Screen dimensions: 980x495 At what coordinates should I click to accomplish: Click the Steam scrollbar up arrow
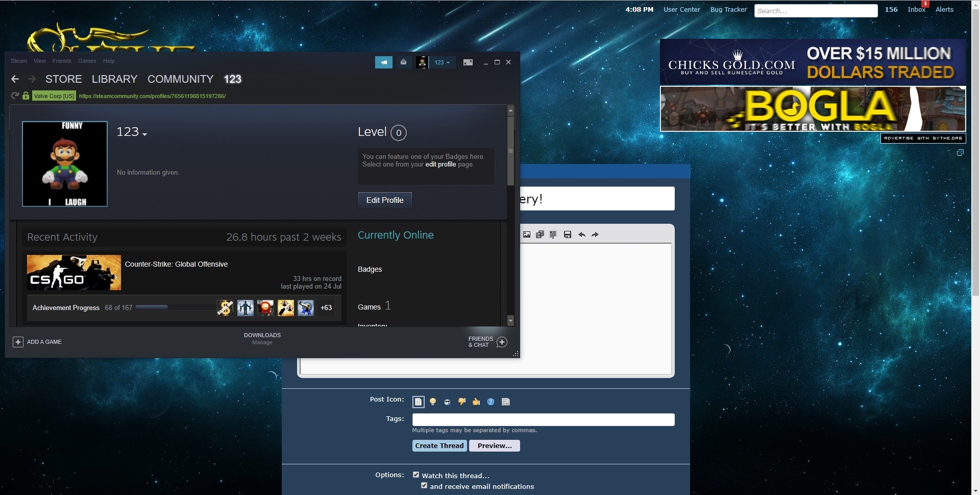click(x=510, y=110)
